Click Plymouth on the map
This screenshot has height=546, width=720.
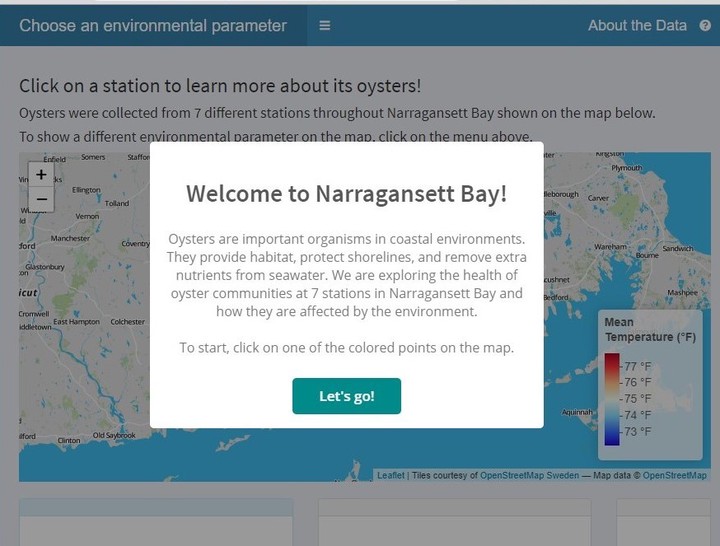click(626, 168)
